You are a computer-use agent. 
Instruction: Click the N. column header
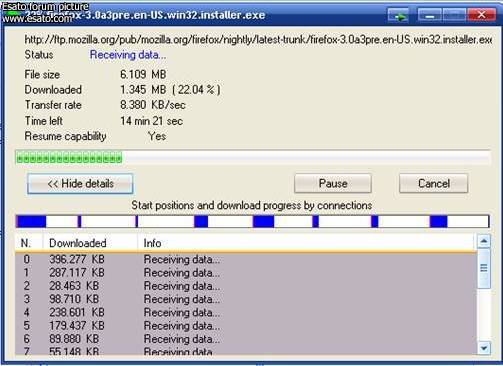(29, 243)
